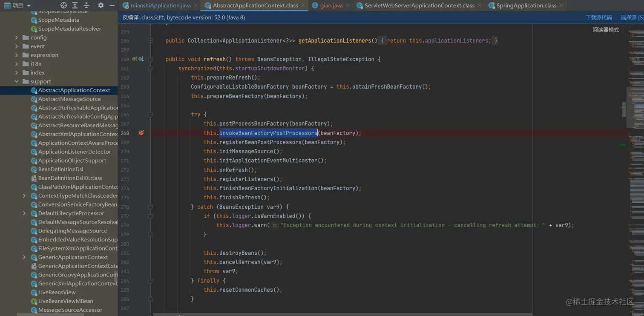Image resolution: width=644 pixels, height=316 pixels.
Task: Click the LiveBeansViewMBean interface icon
Action: click(x=34, y=301)
